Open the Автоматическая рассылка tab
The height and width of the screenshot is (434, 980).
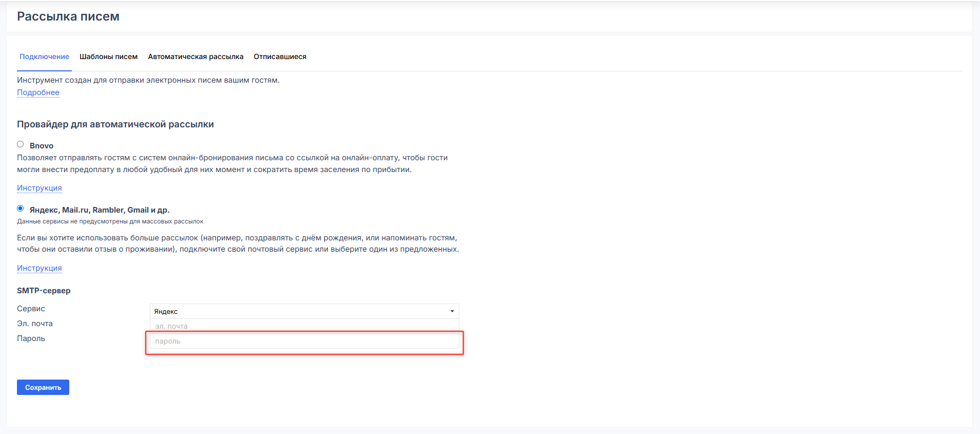[195, 56]
